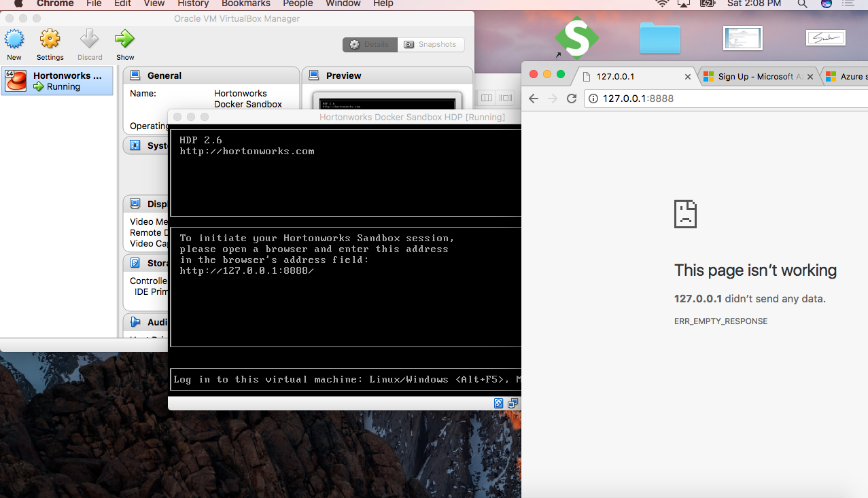Click the hard disk activity icon in VM status bar
This screenshot has width=868, height=498.
(x=499, y=403)
